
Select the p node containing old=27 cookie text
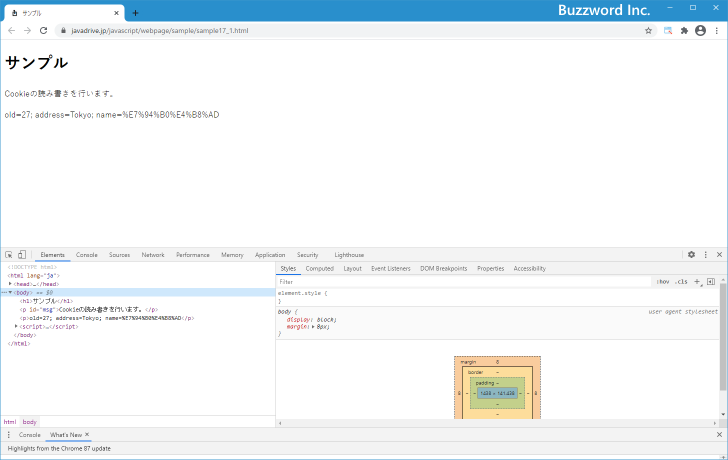pyautogui.click(x=107, y=318)
